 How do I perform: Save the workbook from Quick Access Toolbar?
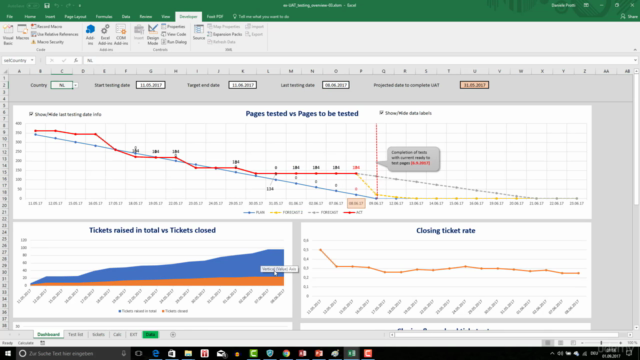tap(47, 6)
